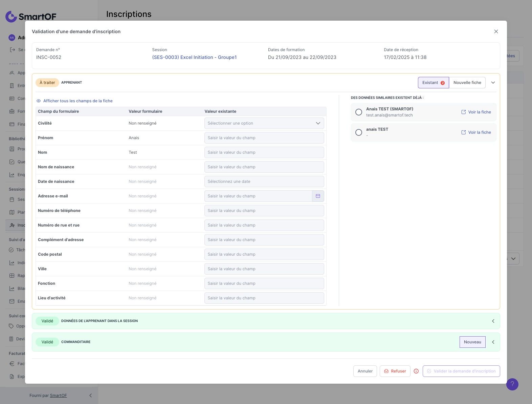The height and width of the screenshot is (404, 532).
Task: Click the chart icon beside 'Indi' in the sidebar
Action: click(x=12, y=263)
